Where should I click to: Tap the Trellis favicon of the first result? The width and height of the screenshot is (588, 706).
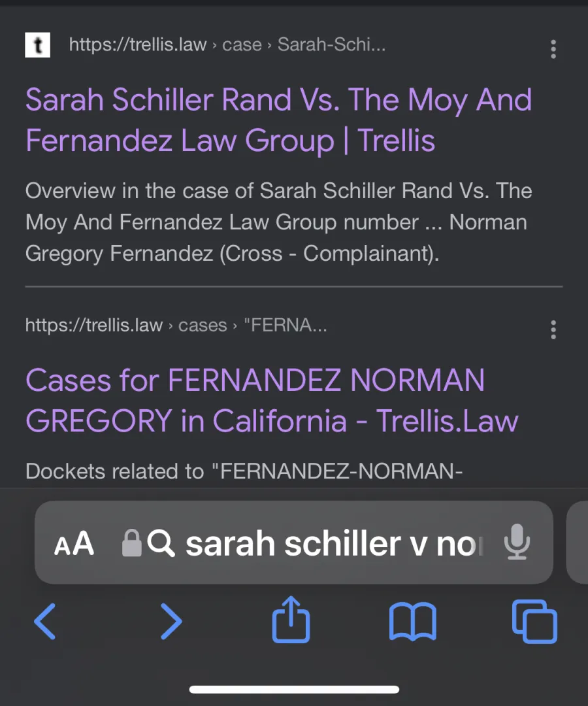[x=37, y=46]
